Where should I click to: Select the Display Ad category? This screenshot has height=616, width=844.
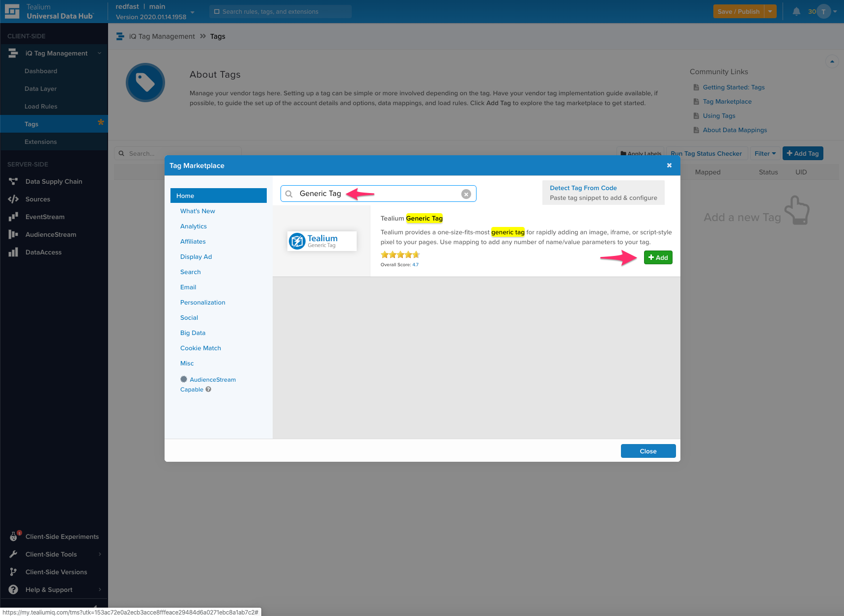(196, 257)
